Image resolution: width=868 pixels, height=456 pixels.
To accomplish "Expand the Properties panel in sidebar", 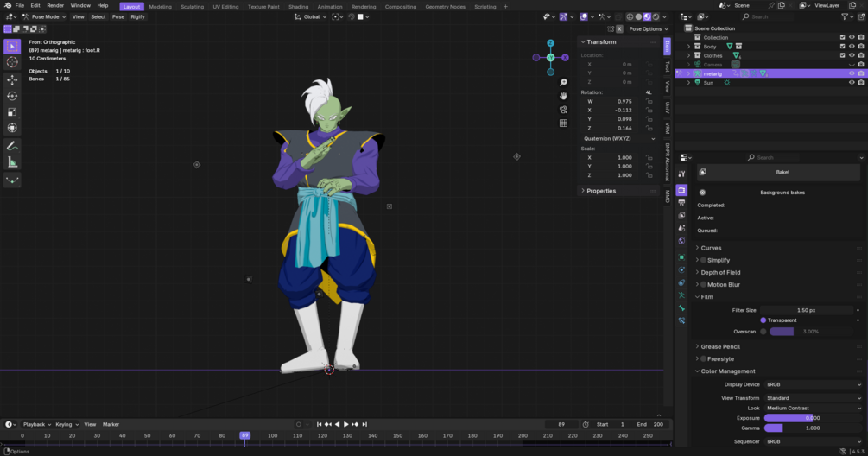I will [601, 191].
